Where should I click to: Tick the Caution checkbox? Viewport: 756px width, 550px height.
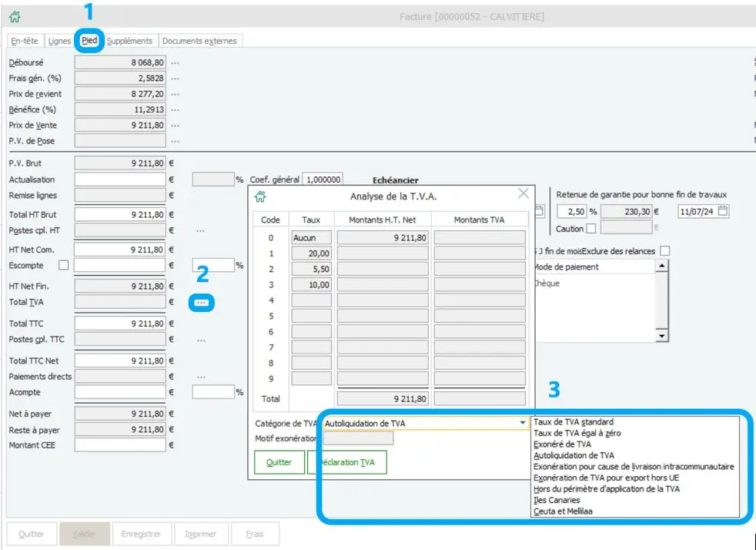click(591, 229)
